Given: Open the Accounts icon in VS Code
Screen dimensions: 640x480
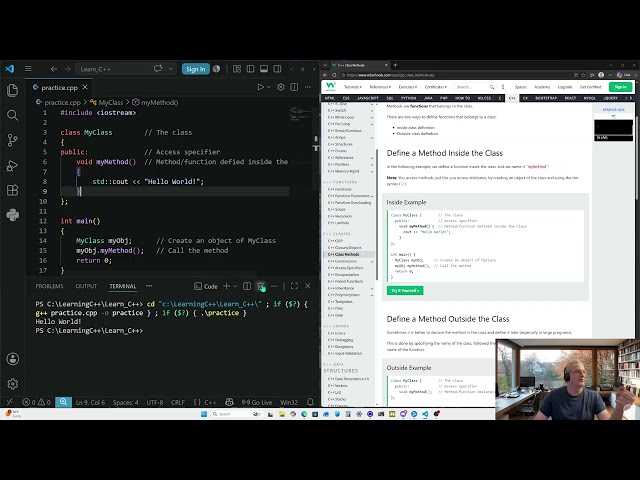Looking at the screenshot, I should [13, 359].
